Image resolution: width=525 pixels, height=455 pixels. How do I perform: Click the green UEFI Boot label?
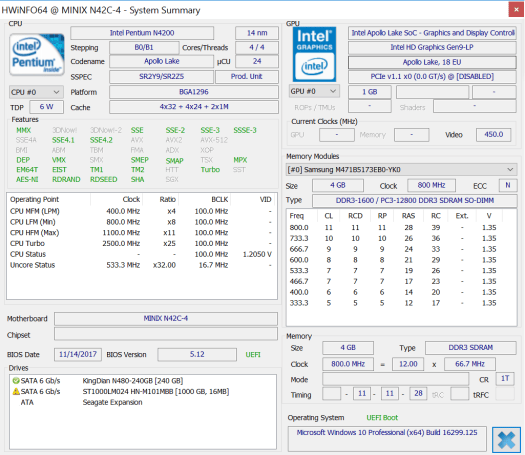382,418
